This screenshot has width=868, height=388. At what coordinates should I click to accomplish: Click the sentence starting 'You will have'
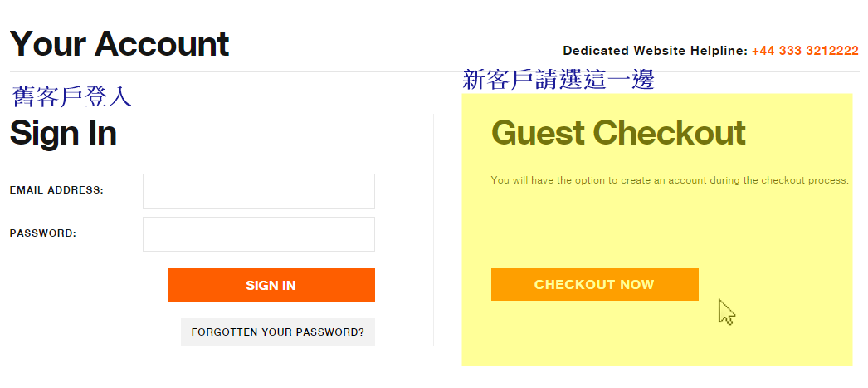click(x=670, y=180)
